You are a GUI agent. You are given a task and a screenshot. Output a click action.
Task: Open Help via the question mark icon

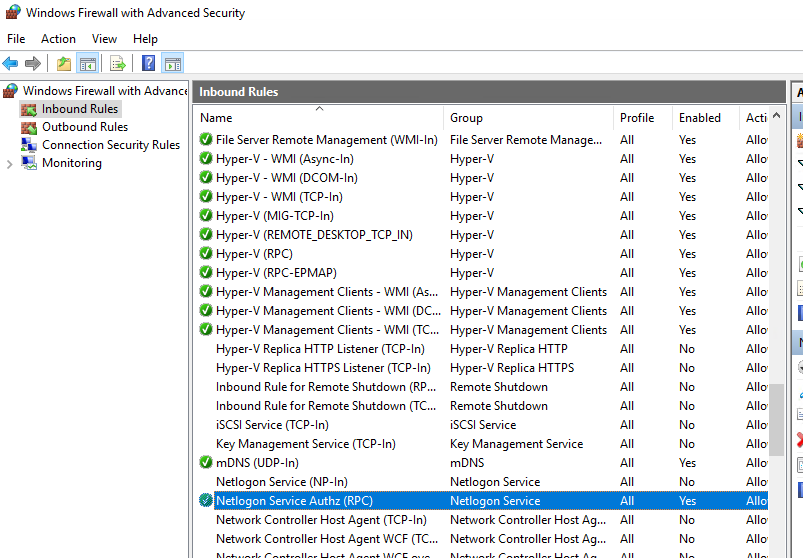coord(149,63)
